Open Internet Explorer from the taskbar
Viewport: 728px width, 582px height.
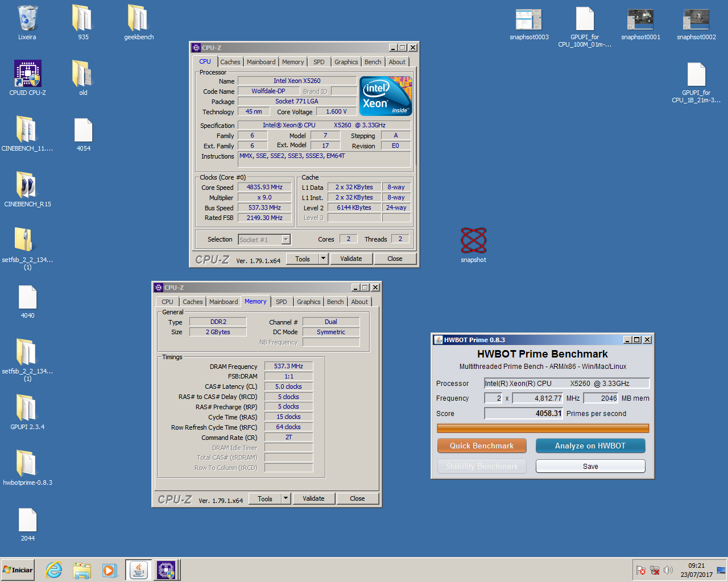[x=54, y=570]
